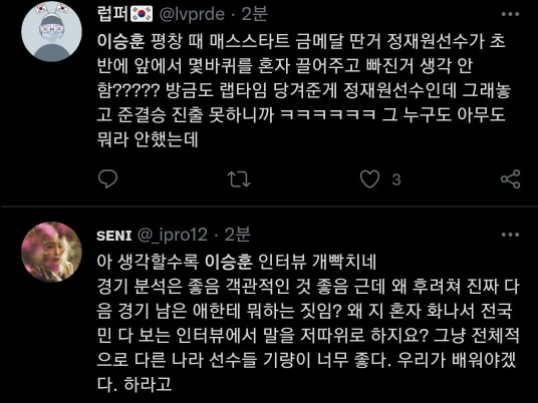Click the 2분 timestamp on SENI's tweet
Screen dimensions: 538x403
click(x=237, y=235)
